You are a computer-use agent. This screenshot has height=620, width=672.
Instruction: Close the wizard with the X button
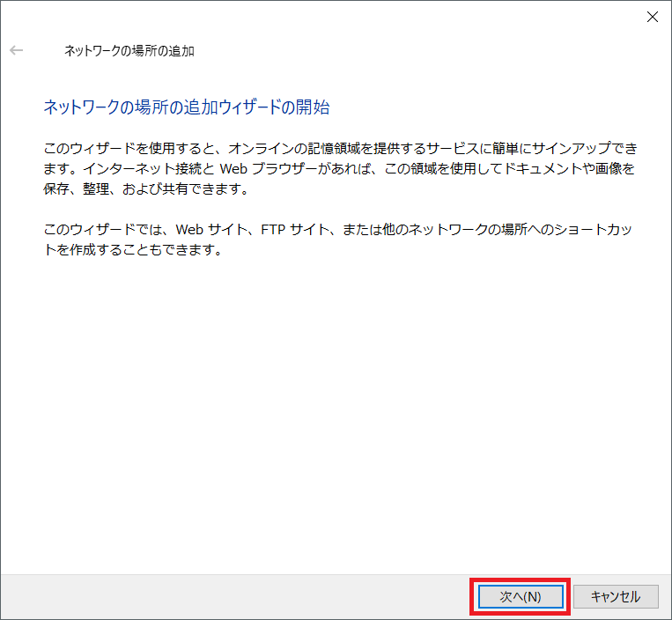pos(652,17)
